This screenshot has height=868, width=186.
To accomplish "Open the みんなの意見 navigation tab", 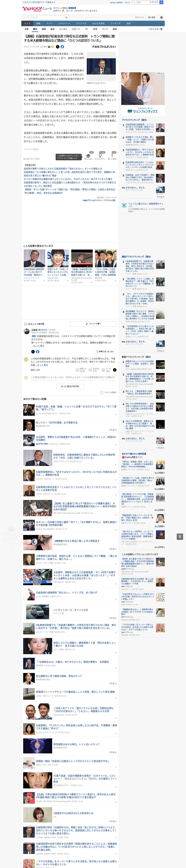I will tap(98, 24).
